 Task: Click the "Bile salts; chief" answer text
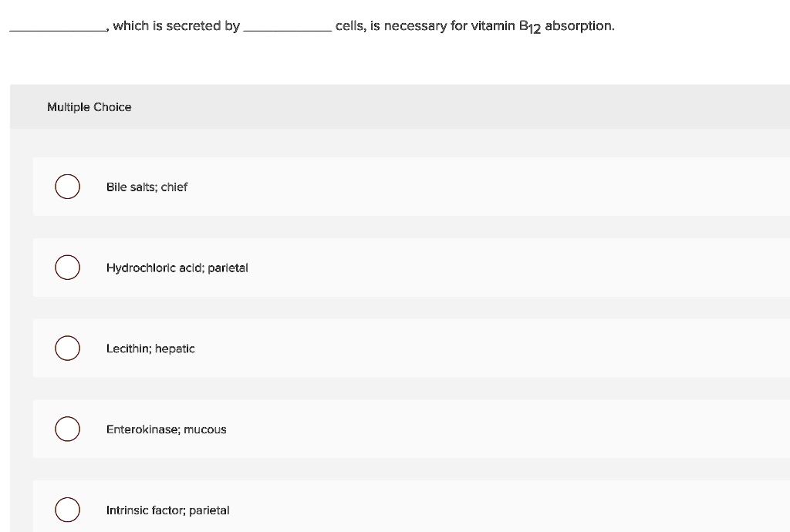pyautogui.click(x=147, y=187)
